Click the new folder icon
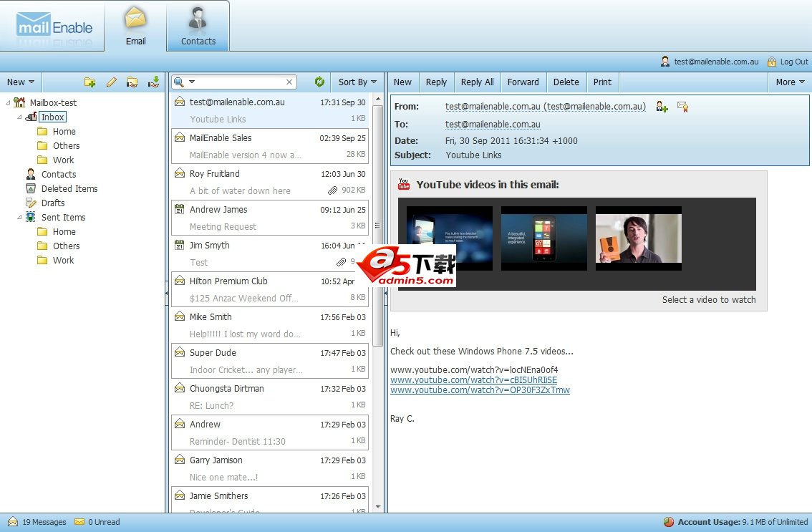812x532 pixels. [x=90, y=82]
